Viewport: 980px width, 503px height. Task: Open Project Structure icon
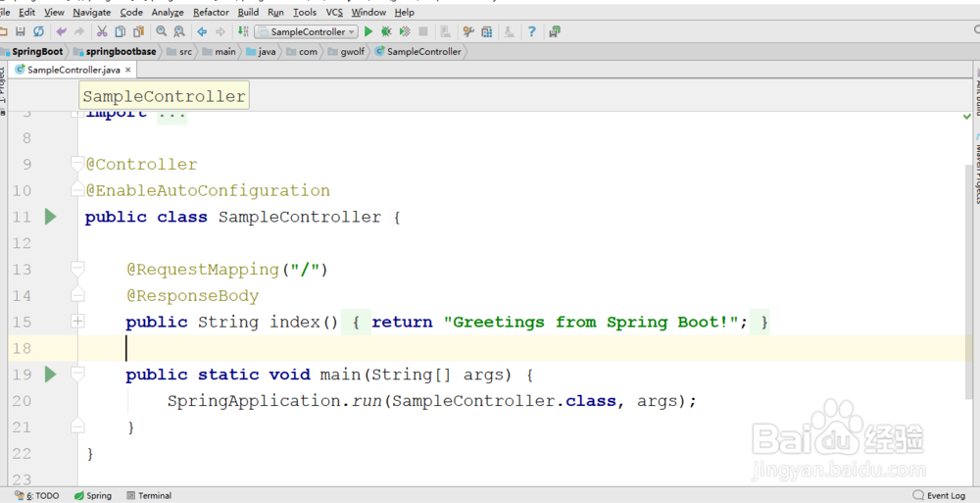487,31
